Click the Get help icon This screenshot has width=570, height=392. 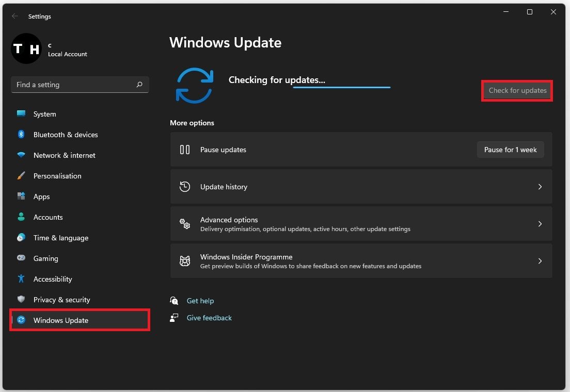pos(174,301)
